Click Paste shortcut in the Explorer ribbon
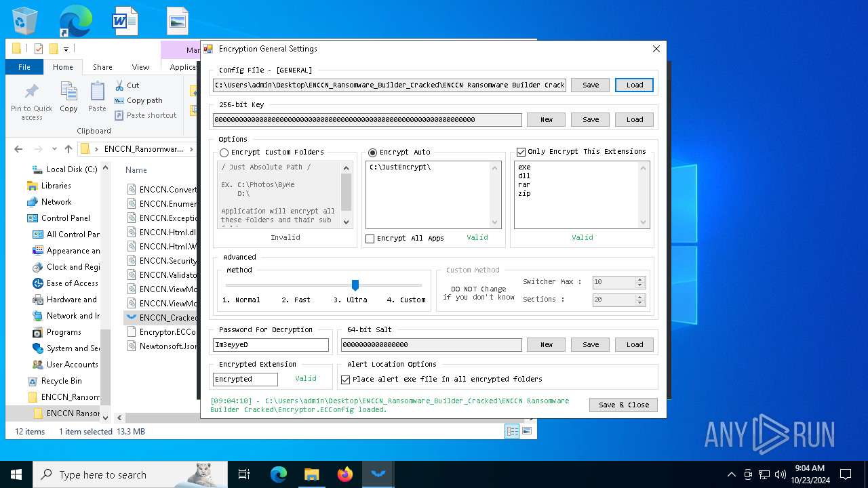The width and height of the screenshot is (868, 488). tap(145, 115)
